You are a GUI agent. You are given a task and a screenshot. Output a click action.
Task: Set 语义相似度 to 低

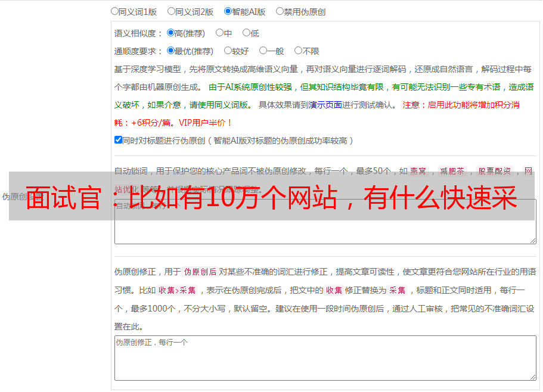coord(246,33)
